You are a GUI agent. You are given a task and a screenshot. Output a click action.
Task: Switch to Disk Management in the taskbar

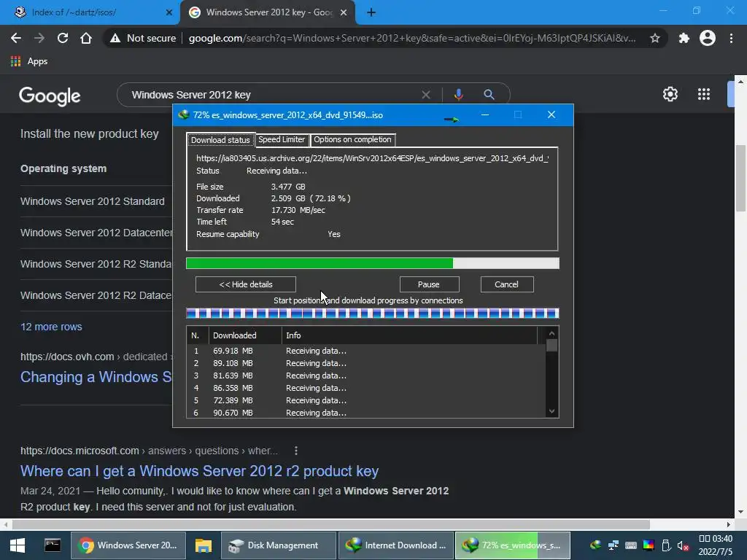point(279,545)
